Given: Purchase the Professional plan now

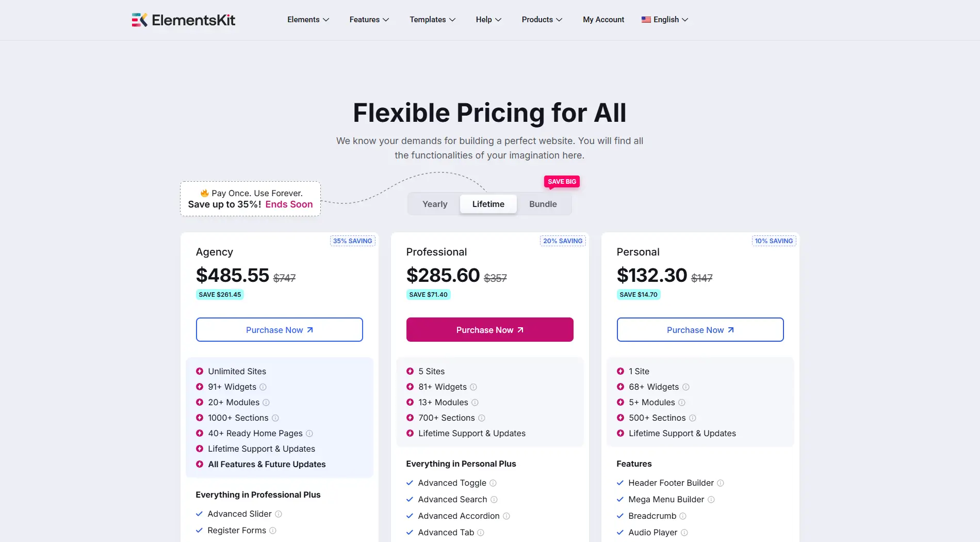Looking at the screenshot, I should (x=489, y=330).
